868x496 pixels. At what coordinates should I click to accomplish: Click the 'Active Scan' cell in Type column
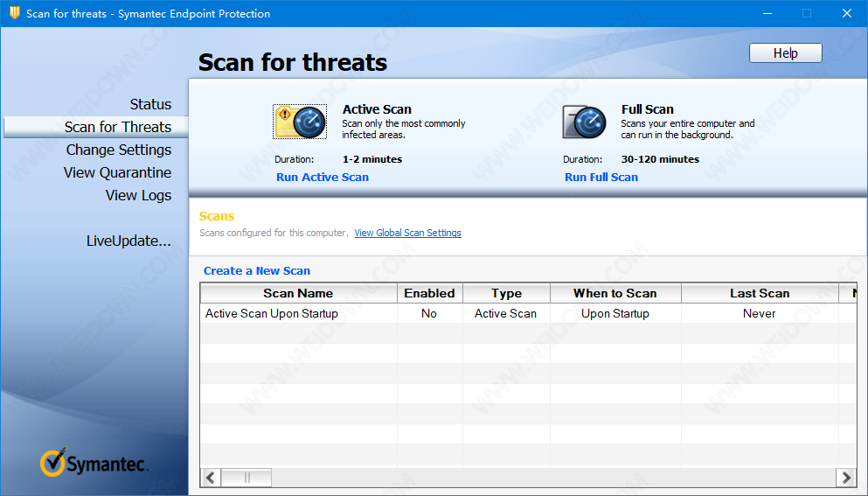(x=505, y=314)
